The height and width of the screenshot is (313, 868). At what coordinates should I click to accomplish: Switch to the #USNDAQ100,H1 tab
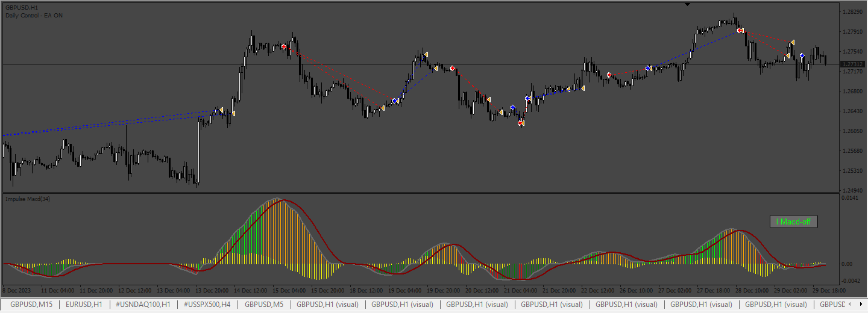click(x=143, y=305)
